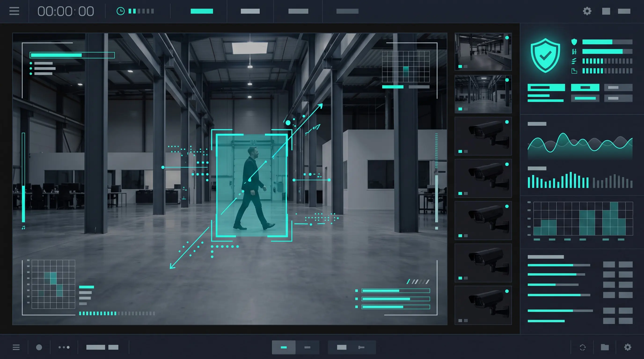Open settings gear in bottom-right corner
The width and height of the screenshot is (644, 359).
click(x=627, y=347)
